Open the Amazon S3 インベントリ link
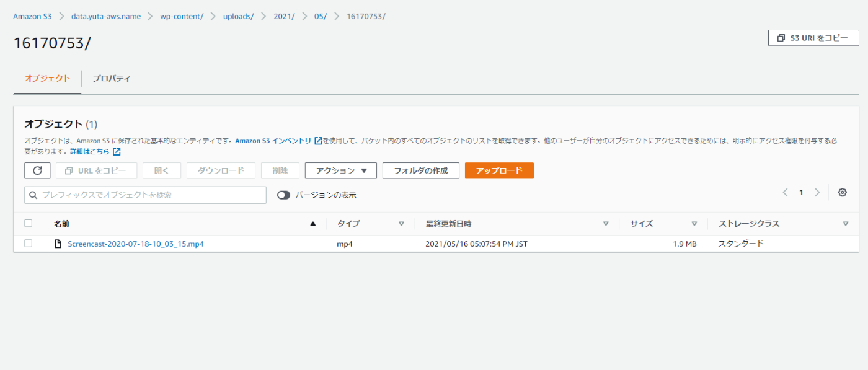Image resolution: width=868 pixels, height=370 pixels. [273, 141]
